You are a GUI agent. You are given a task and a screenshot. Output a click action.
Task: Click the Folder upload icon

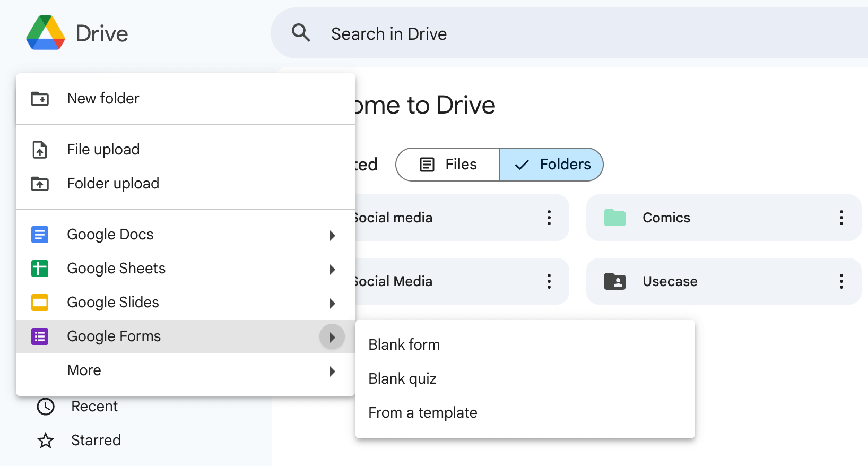point(40,184)
